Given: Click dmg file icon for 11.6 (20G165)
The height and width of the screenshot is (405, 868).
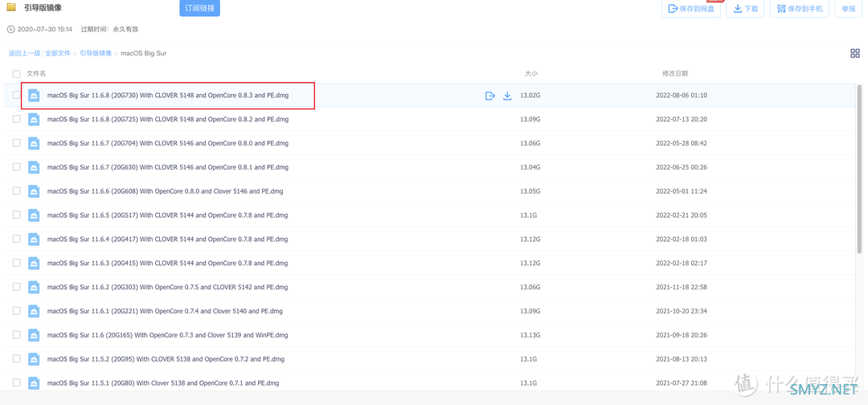Looking at the screenshot, I should click(34, 335).
